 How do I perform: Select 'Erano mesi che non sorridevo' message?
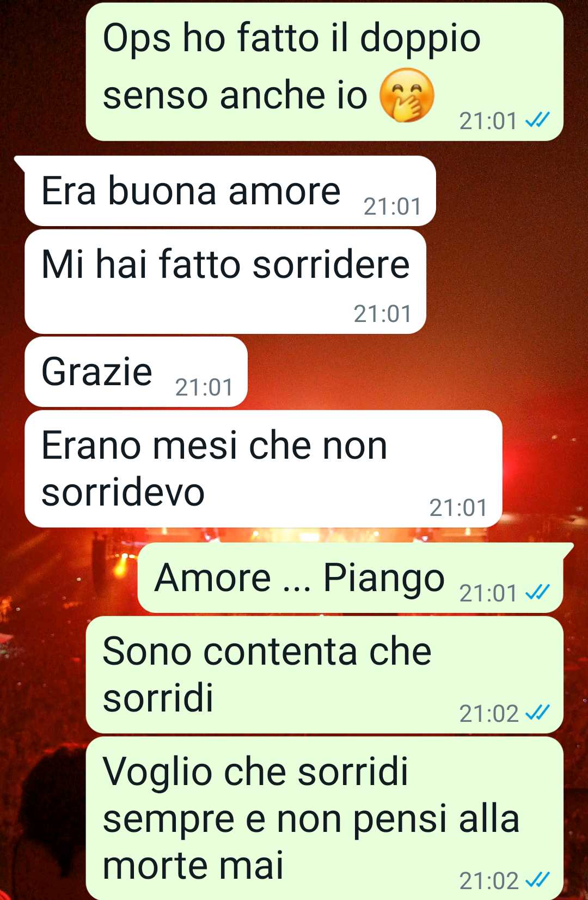[x=264, y=469]
